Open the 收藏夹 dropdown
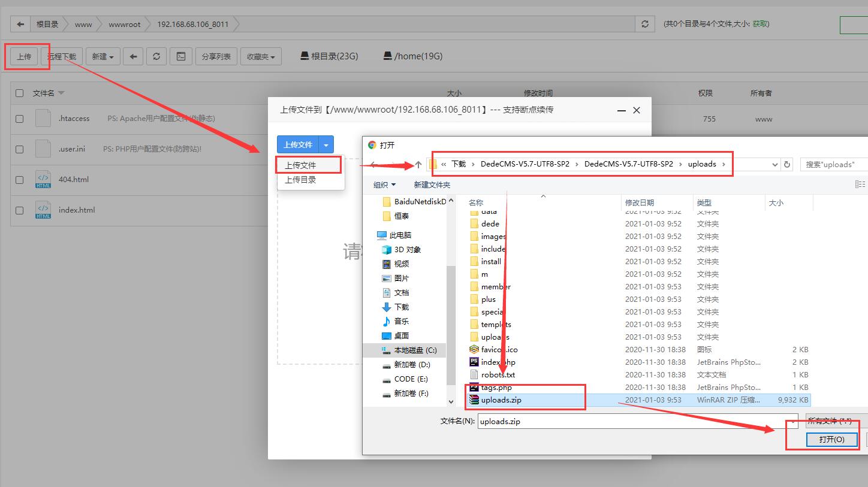 [261, 56]
